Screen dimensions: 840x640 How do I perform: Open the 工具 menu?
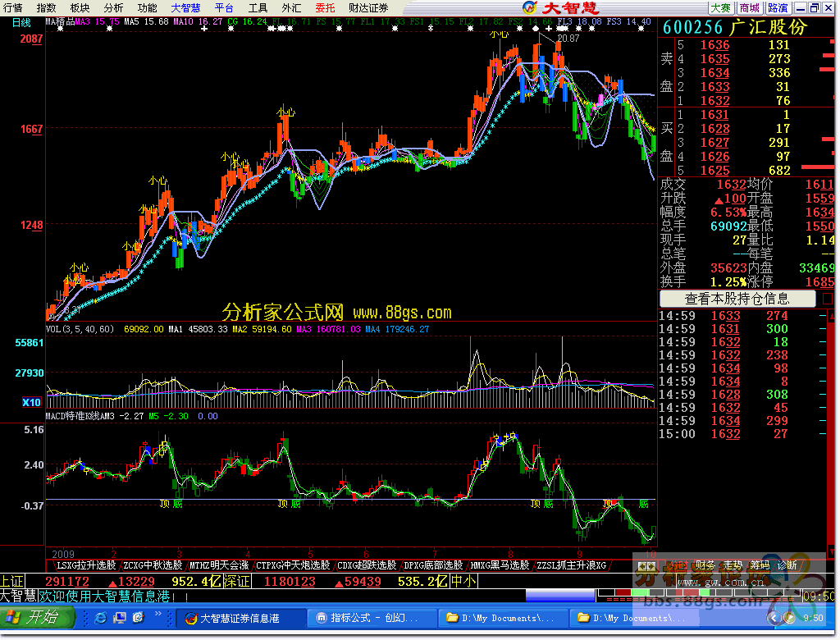(x=258, y=7)
